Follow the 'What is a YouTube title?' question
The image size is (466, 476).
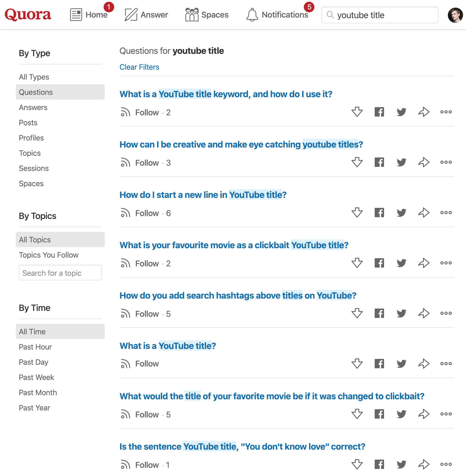point(140,364)
